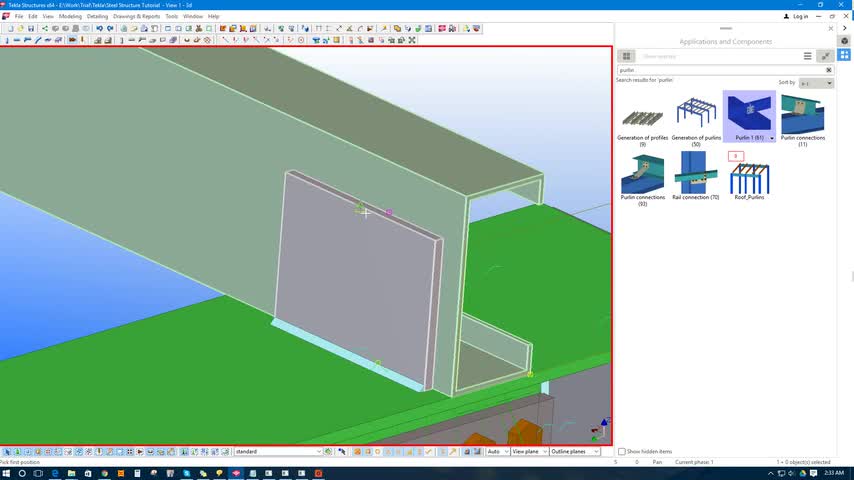The width and height of the screenshot is (854, 480).
Task: Toggle the Select components selection switch
Action: point(17,451)
